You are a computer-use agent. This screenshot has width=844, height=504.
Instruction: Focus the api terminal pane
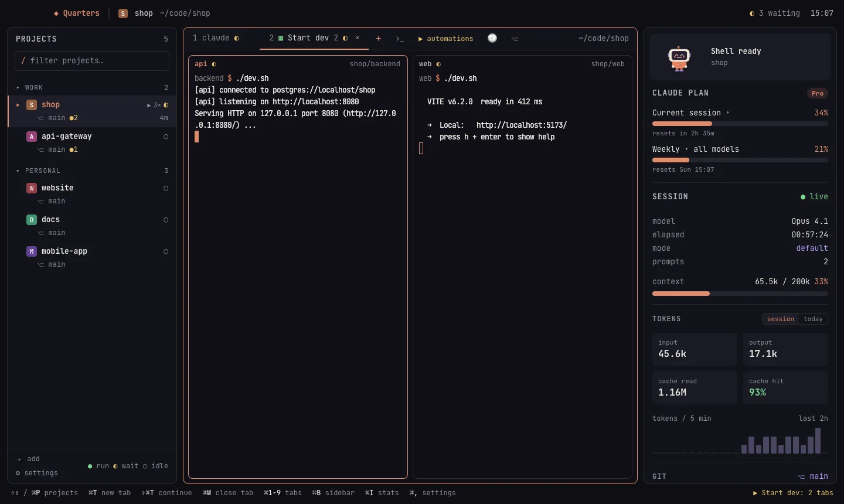(298, 267)
